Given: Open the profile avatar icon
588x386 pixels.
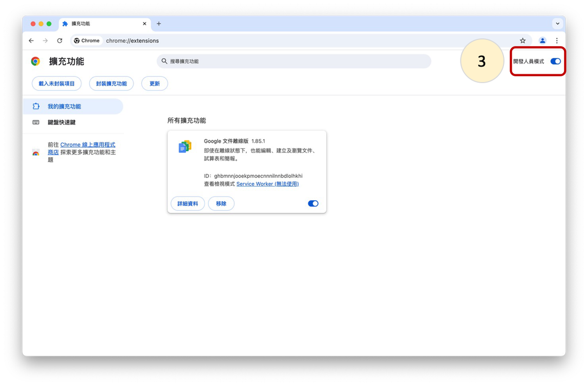Looking at the screenshot, I should [x=542, y=40].
